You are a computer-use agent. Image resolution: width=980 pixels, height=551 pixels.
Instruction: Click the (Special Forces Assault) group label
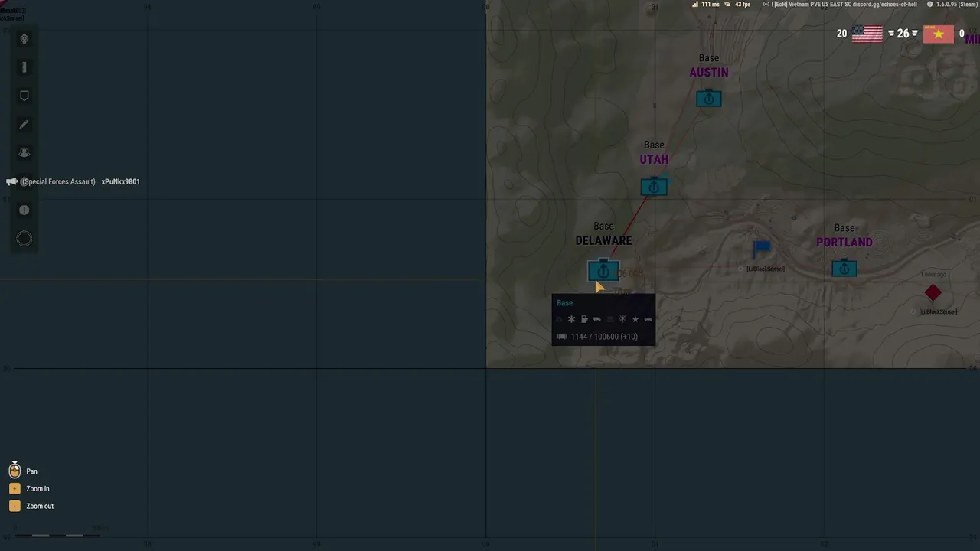tap(58, 181)
